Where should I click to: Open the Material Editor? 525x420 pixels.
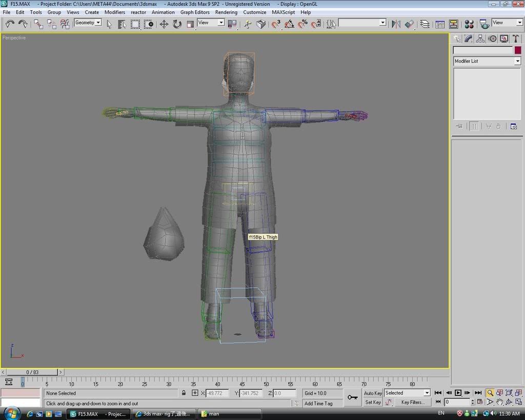(469, 24)
